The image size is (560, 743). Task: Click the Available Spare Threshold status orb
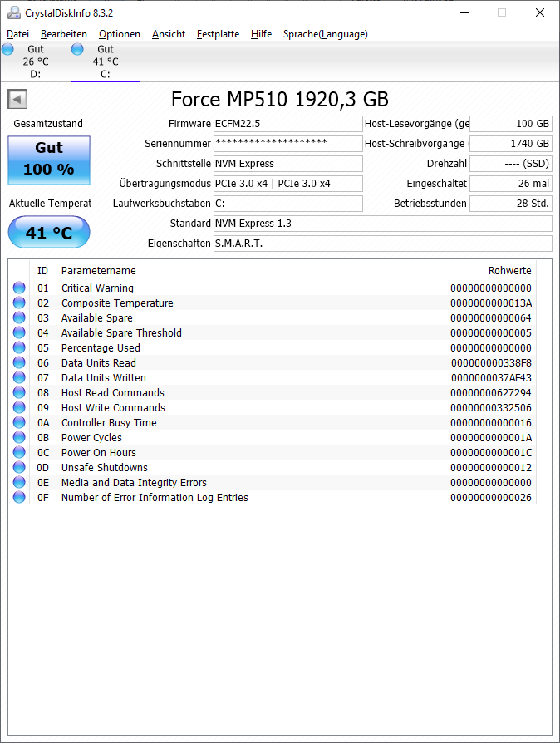tap(19, 332)
